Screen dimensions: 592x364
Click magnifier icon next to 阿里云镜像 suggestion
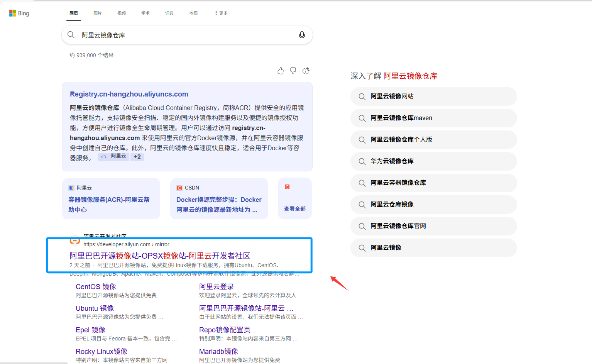362,248
